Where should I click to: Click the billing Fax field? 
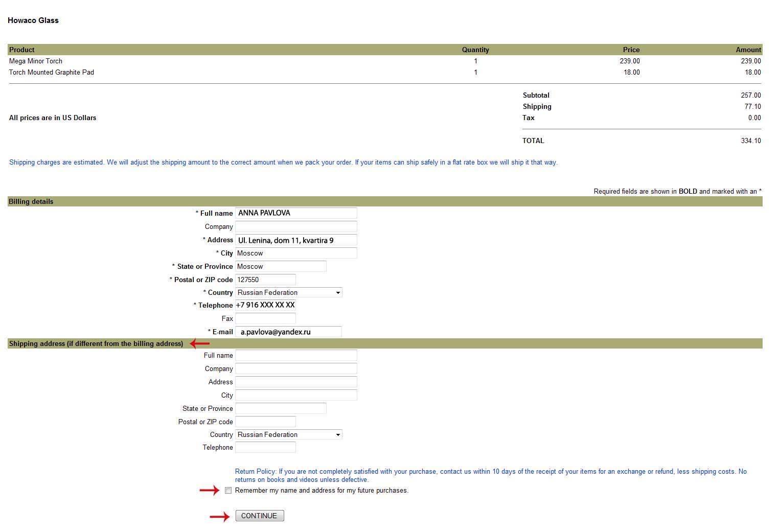click(x=265, y=318)
